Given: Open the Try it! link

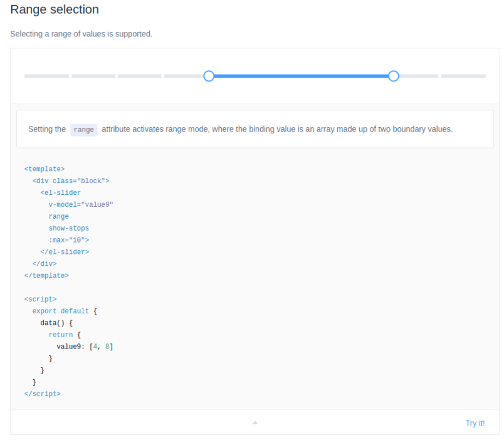Looking at the screenshot, I should [x=475, y=423].
